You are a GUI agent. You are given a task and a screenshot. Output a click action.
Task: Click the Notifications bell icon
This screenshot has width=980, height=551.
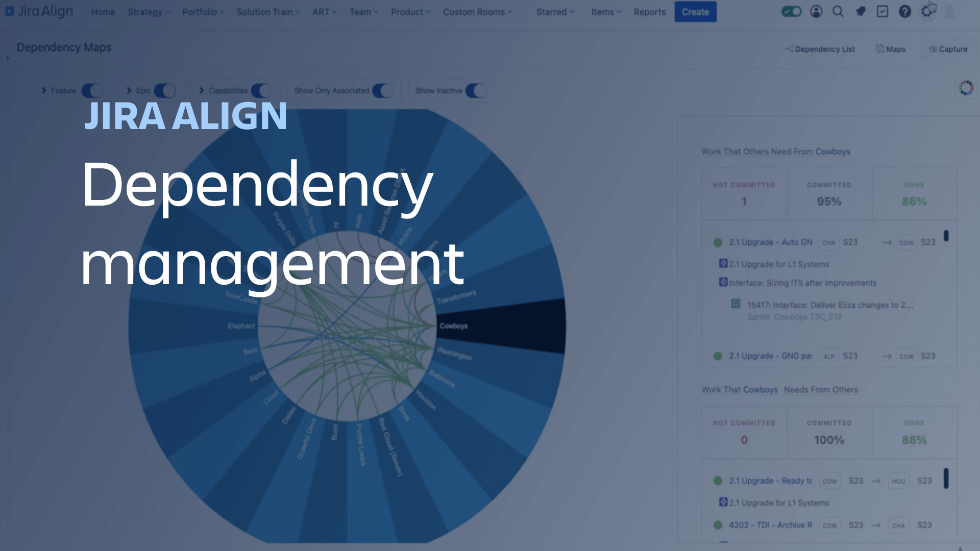point(860,11)
